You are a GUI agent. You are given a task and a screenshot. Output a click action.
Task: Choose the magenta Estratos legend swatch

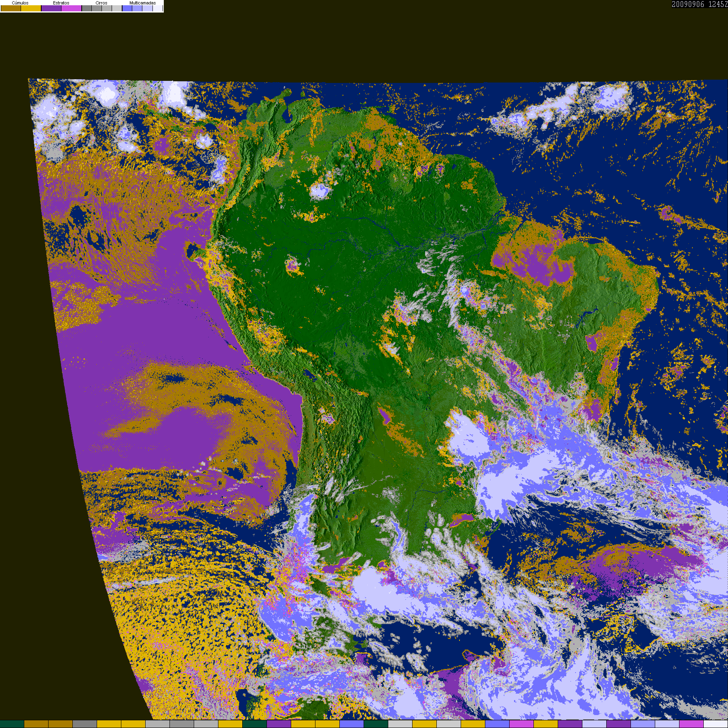point(72,8)
